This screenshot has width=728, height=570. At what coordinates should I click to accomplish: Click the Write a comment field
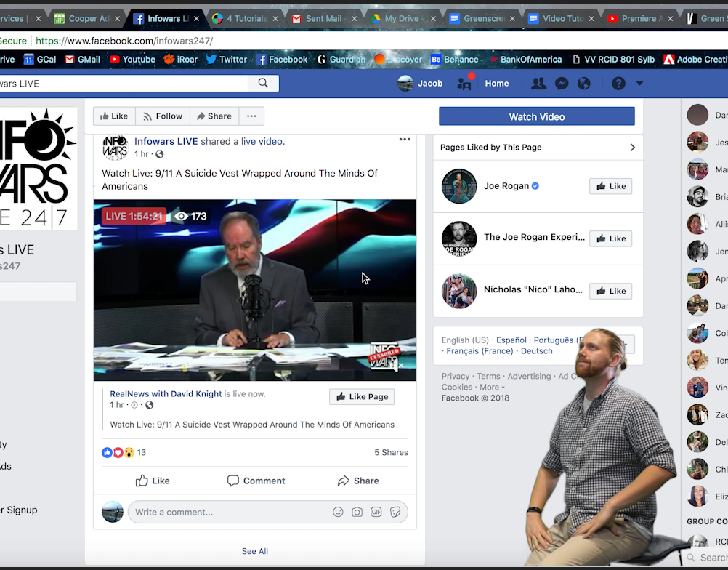click(267, 512)
